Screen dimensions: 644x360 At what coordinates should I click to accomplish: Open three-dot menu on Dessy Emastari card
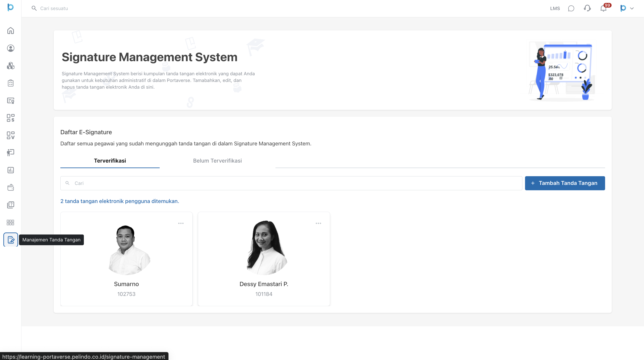tap(318, 223)
